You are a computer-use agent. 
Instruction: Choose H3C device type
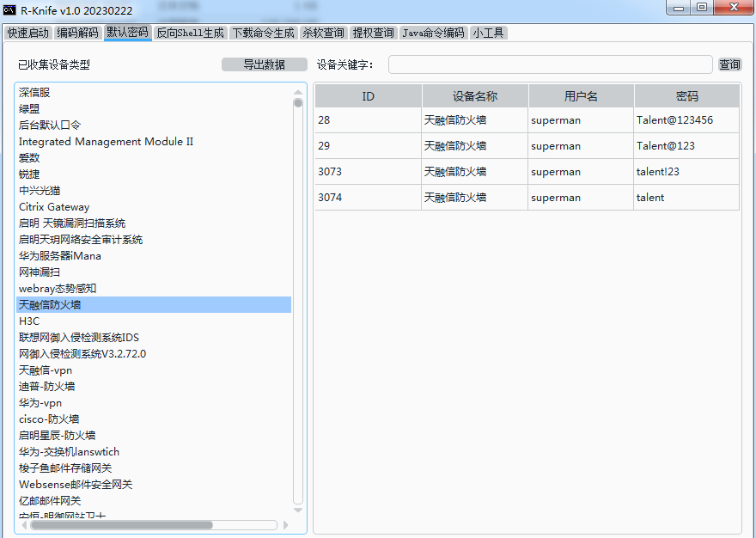point(153,321)
